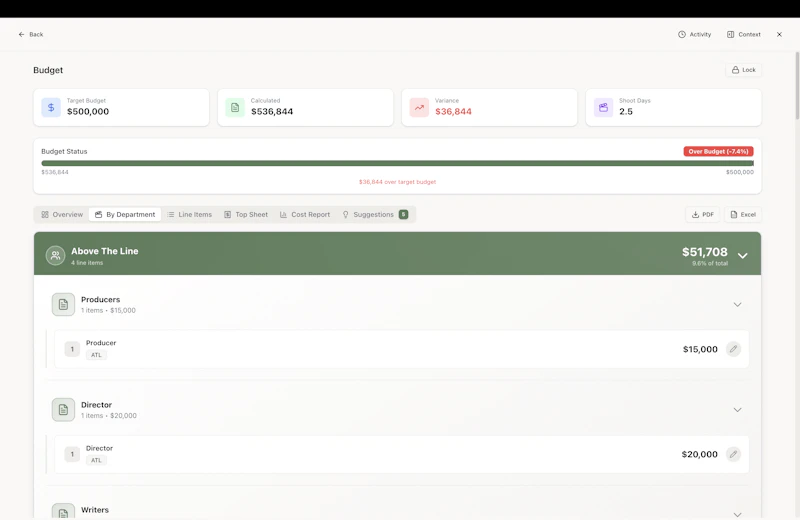Click the $15,000 Producer amount
Screen dimensions: 800x520
[700, 349]
